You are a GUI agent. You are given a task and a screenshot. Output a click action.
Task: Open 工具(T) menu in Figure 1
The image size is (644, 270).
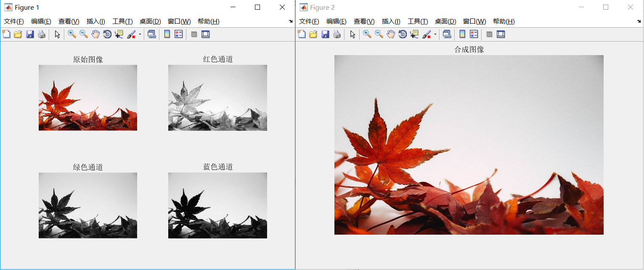click(x=122, y=21)
